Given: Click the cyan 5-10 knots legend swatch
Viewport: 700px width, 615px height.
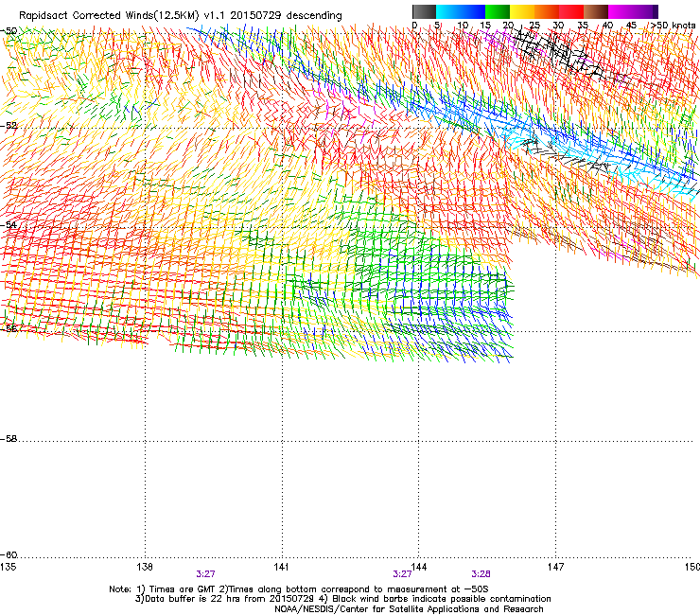Looking at the screenshot, I should point(448,11).
